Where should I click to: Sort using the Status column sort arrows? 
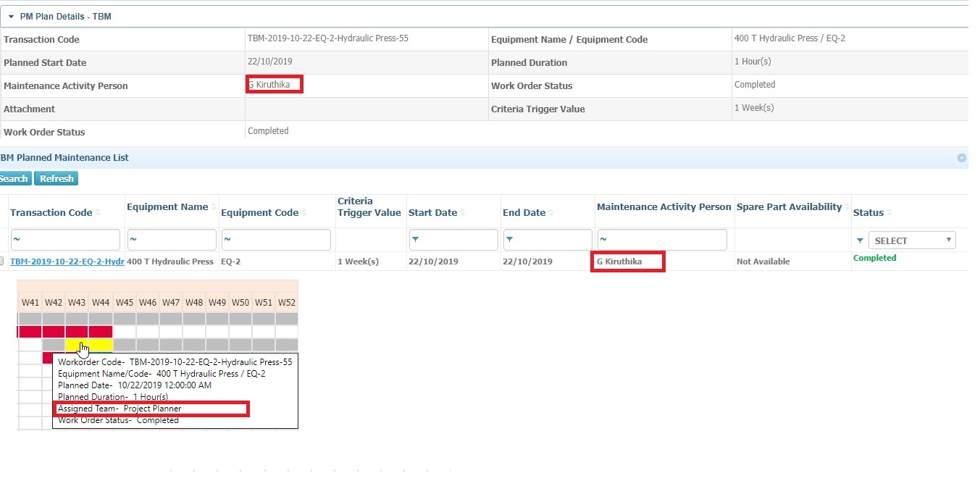[x=889, y=213]
